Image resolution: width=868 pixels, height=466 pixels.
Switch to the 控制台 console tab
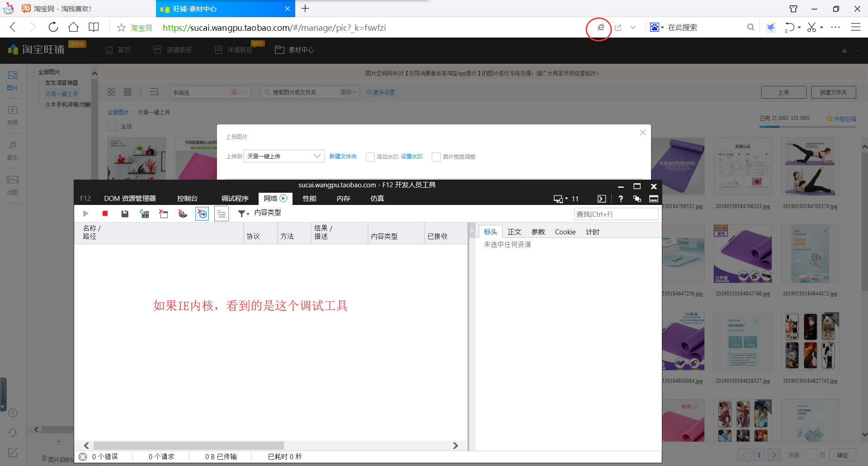pyautogui.click(x=187, y=199)
